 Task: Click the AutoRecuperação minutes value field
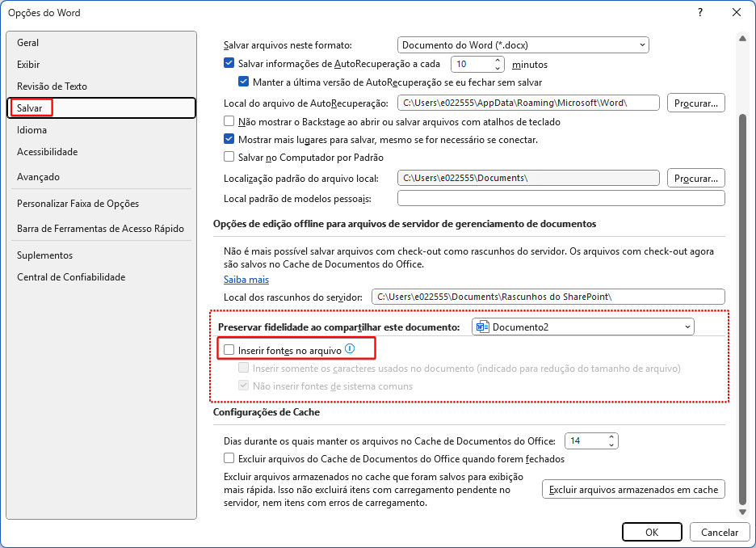click(x=472, y=64)
